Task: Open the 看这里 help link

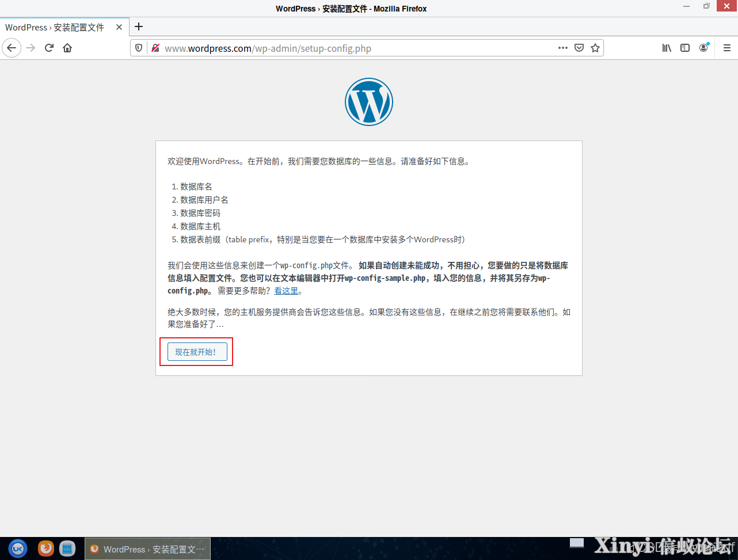Action: coord(286,291)
